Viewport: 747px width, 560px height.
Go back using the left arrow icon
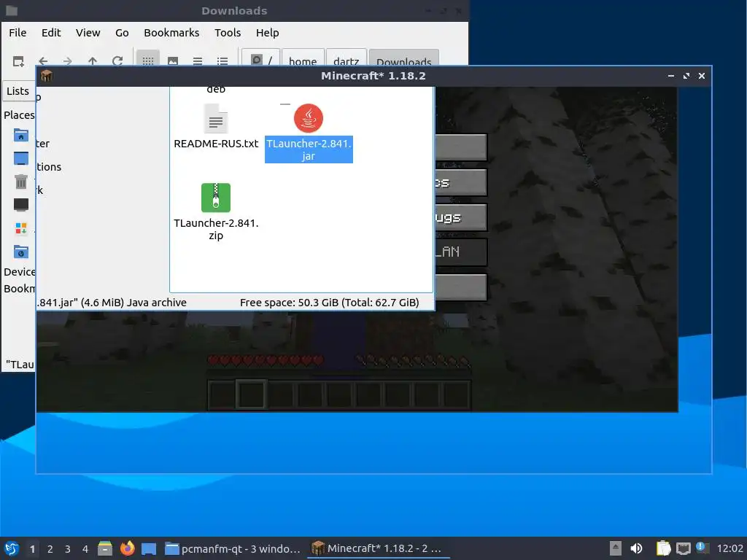pos(43,61)
